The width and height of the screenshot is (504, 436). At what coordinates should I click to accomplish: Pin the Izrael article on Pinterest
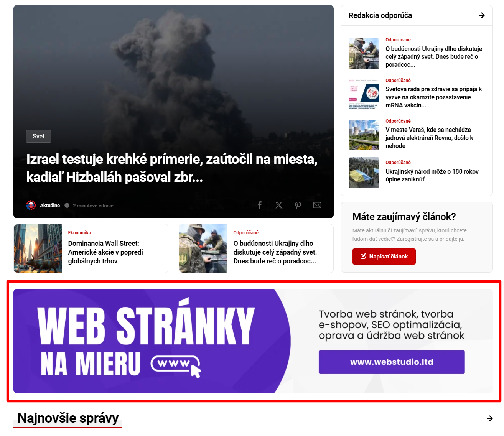click(298, 205)
